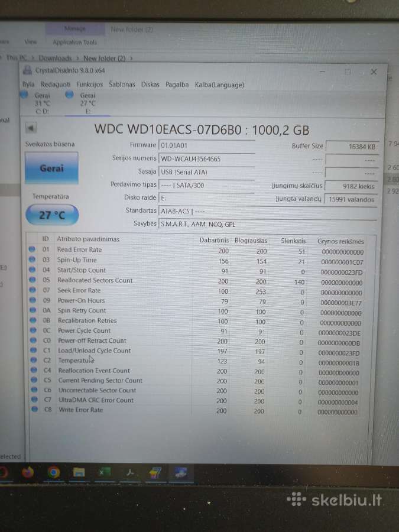Viewport: 399px width, 532px height.
Task: Open the Explorer View tab
Action: click(30, 42)
